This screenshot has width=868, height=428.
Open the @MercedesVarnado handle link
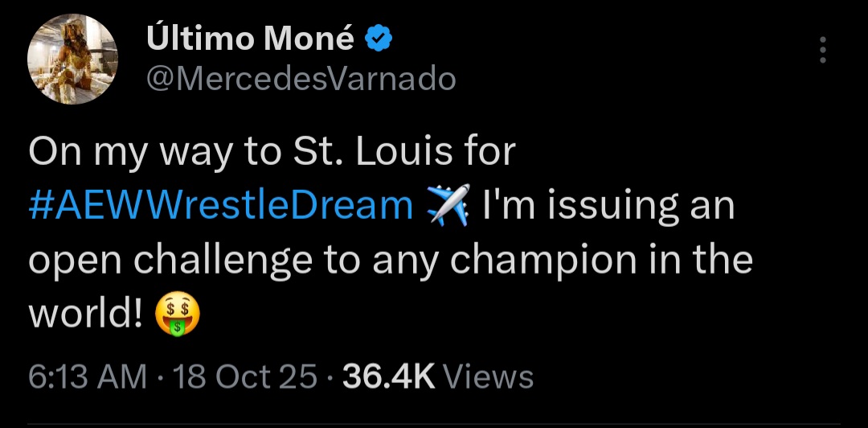301,79
